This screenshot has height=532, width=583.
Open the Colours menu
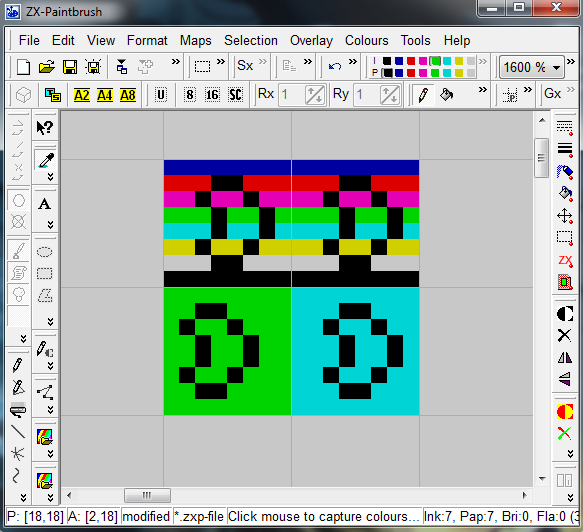click(x=367, y=41)
